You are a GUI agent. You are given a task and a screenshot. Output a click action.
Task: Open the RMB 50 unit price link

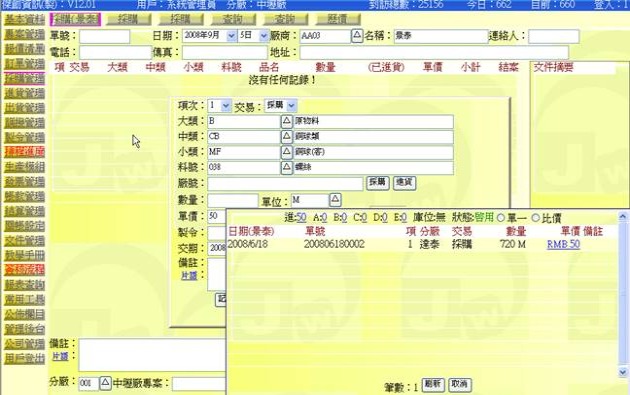(563, 244)
